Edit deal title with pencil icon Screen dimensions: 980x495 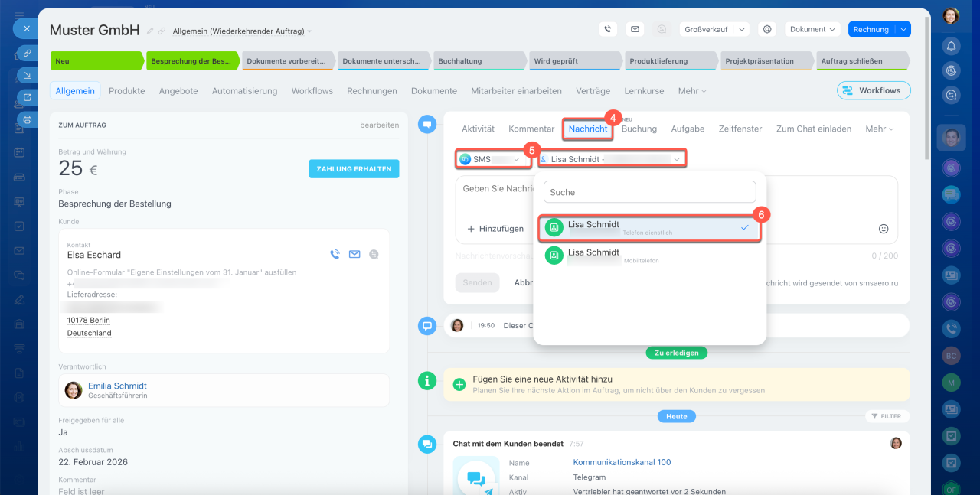(x=150, y=31)
